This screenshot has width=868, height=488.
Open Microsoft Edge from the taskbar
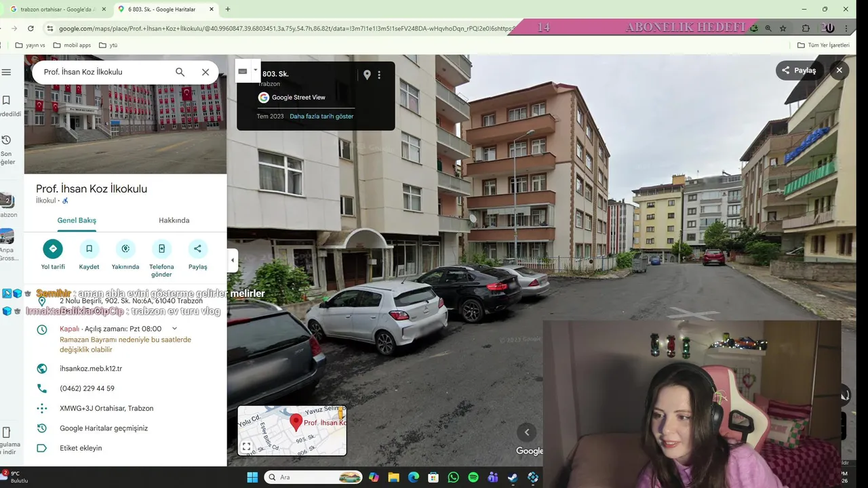[413, 477]
